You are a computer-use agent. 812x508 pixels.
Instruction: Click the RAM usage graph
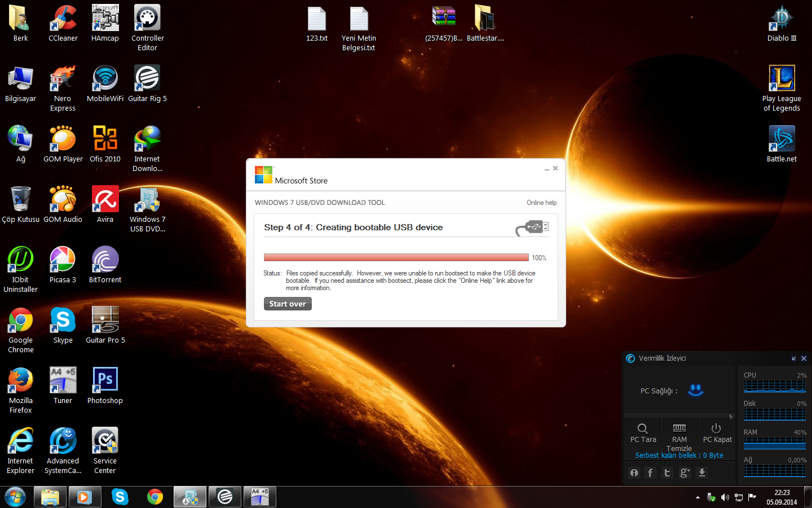pos(775,443)
